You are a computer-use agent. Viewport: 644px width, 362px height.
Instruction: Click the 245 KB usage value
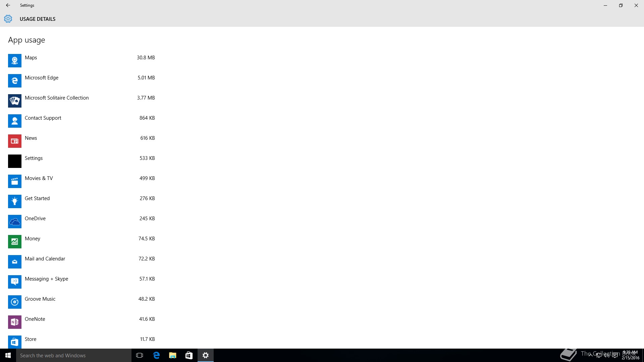point(147,219)
